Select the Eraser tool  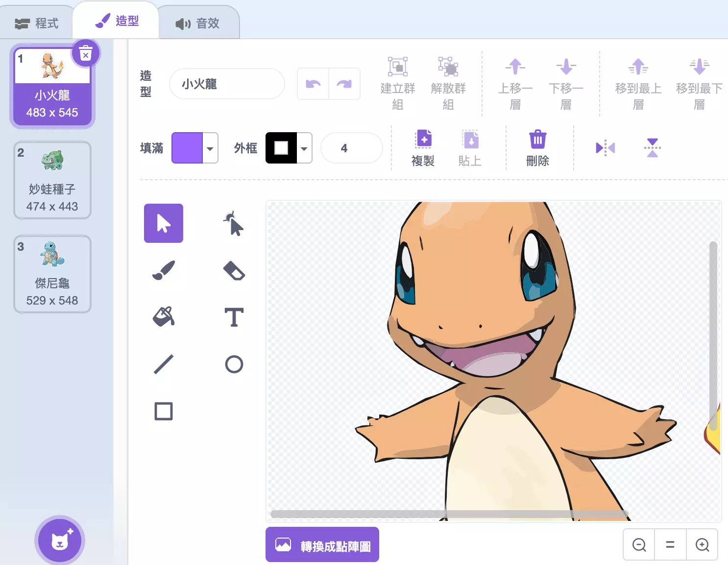pyautogui.click(x=234, y=270)
